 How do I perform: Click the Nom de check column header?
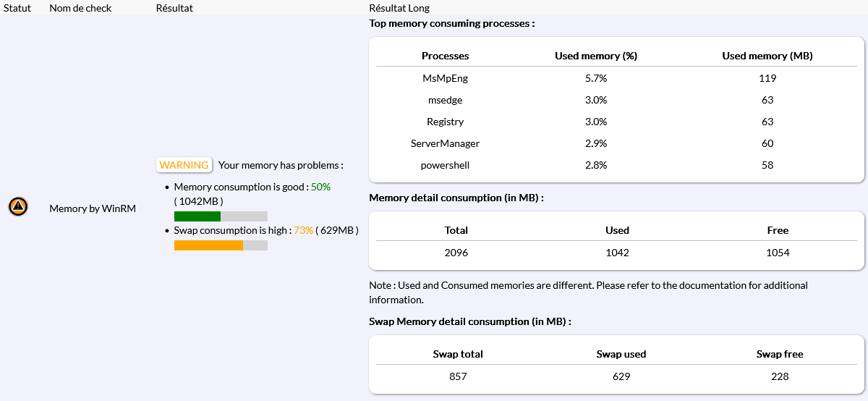pyautogui.click(x=80, y=8)
